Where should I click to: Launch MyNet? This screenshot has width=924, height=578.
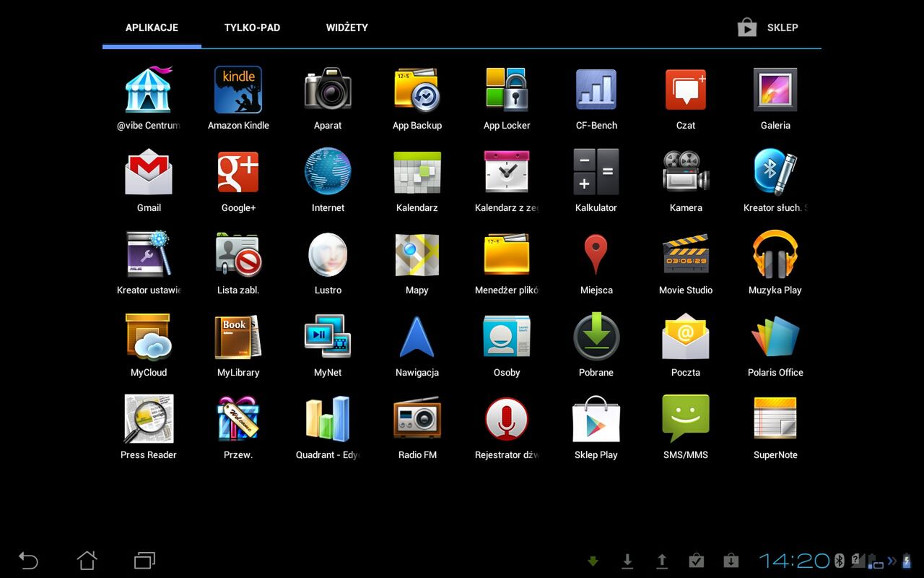(x=328, y=337)
